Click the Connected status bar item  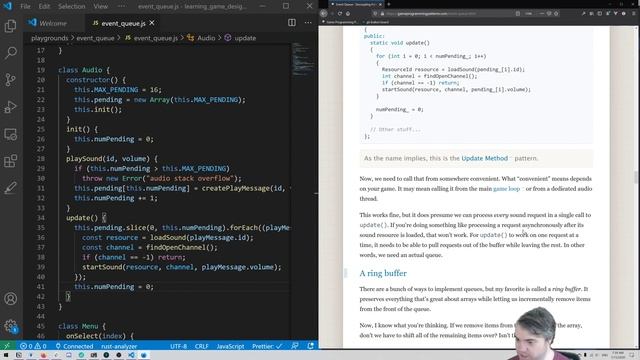click(x=74, y=346)
